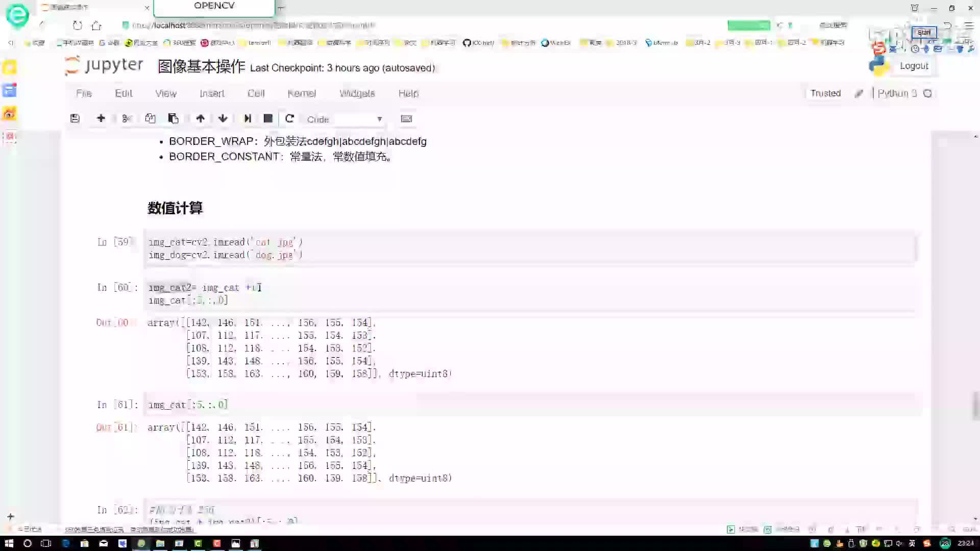Copy selected cells icon in toolbar
980x551 pixels.
pyautogui.click(x=150, y=118)
